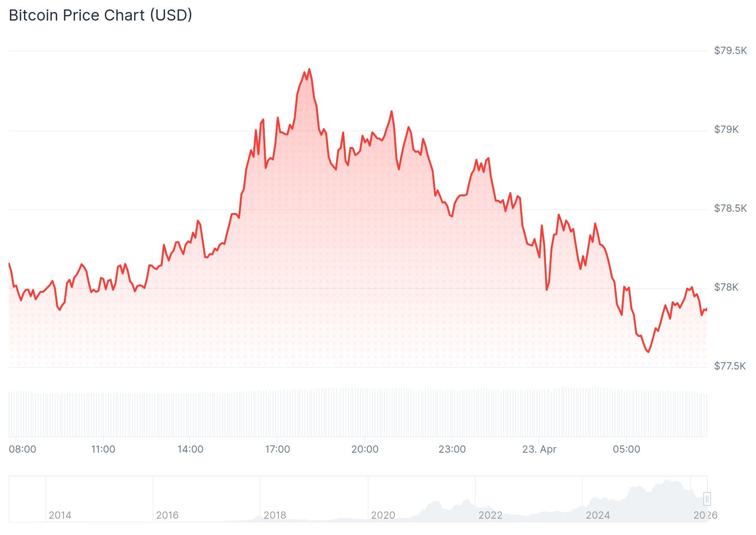Click the 2024 label in the navigator timeline
The image size is (756, 535).
click(x=598, y=515)
